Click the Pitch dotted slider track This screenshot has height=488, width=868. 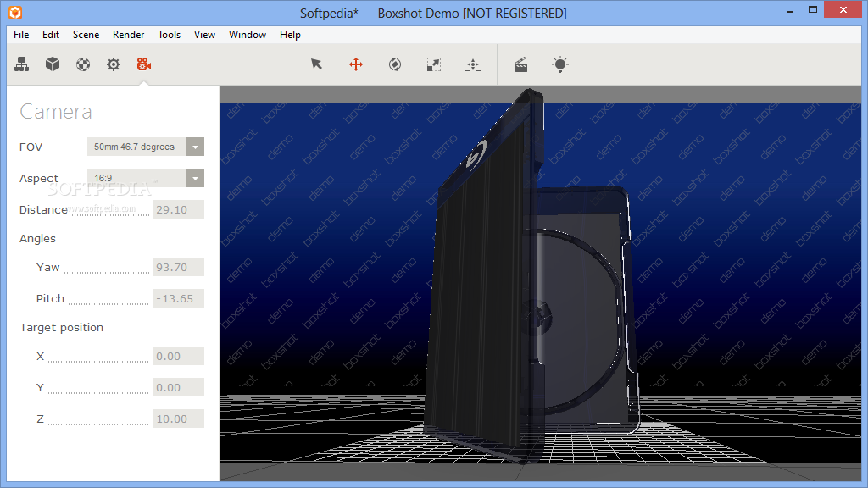(108, 304)
